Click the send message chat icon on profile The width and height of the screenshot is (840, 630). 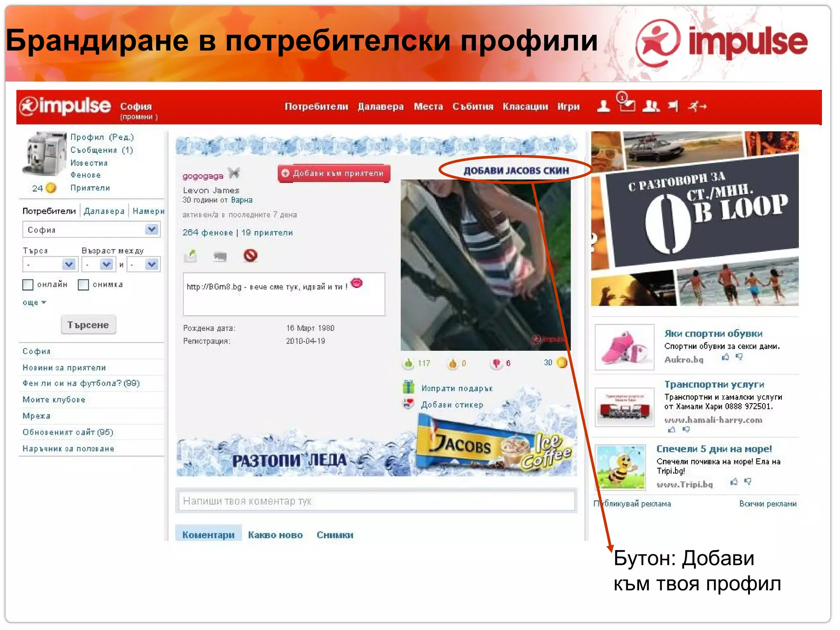tap(220, 257)
